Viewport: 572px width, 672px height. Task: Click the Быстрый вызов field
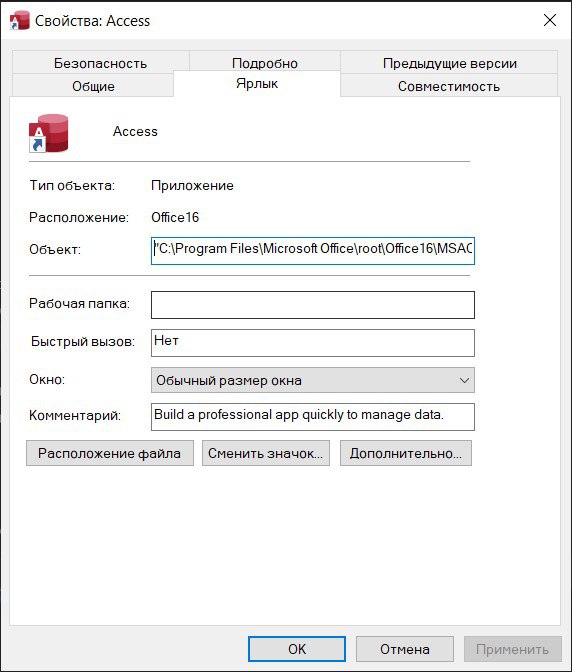coord(313,342)
